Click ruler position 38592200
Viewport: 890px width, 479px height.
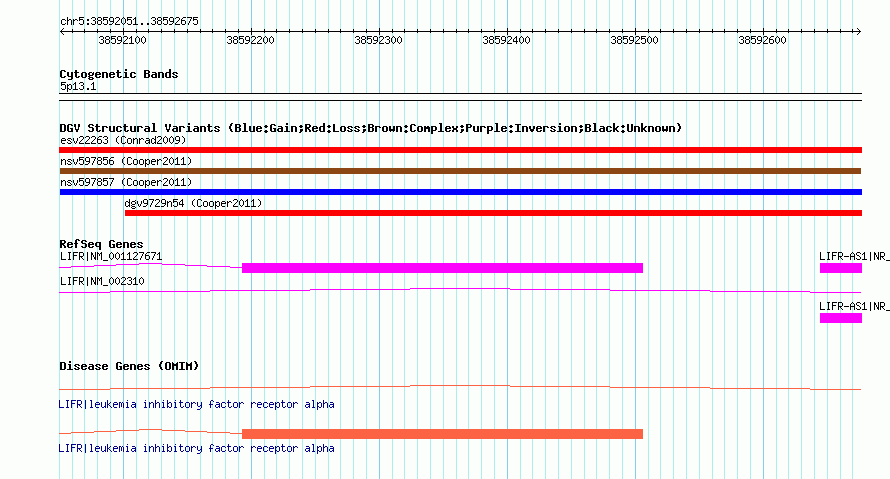pos(250,40)
